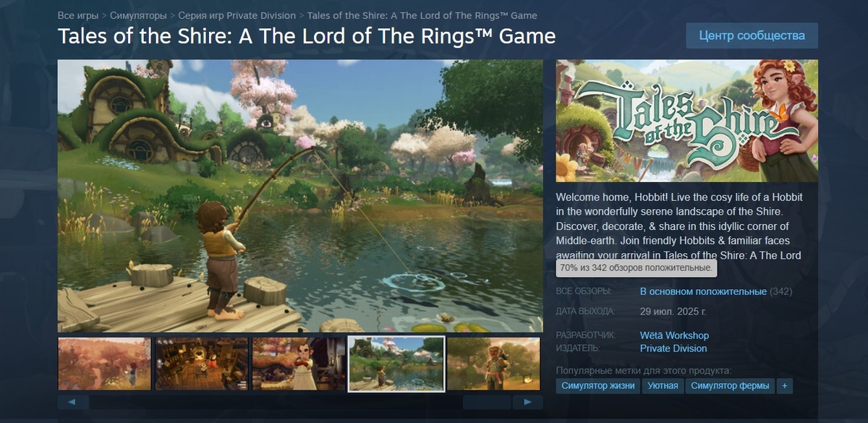Go to Все игры breadcrumb
The height and width of the screenshot is (423, 868).
point(78,15)
